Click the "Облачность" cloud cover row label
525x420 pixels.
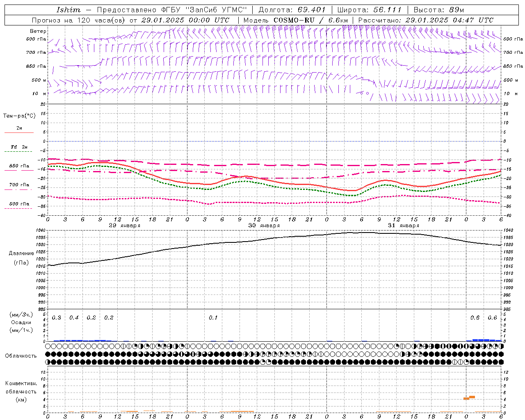pos(21,356)
